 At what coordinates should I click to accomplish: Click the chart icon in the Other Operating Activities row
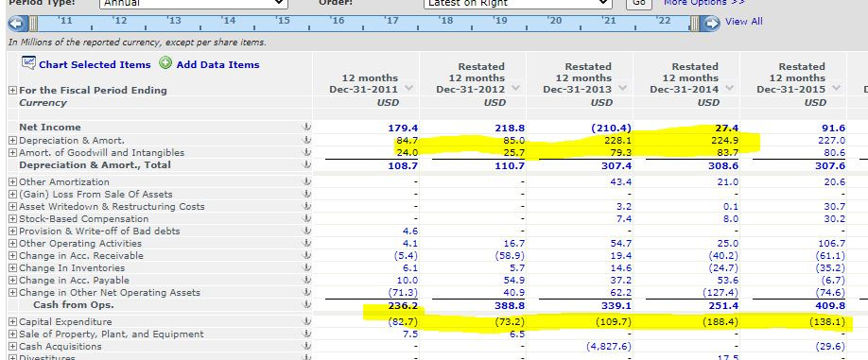tap(305, 244)
